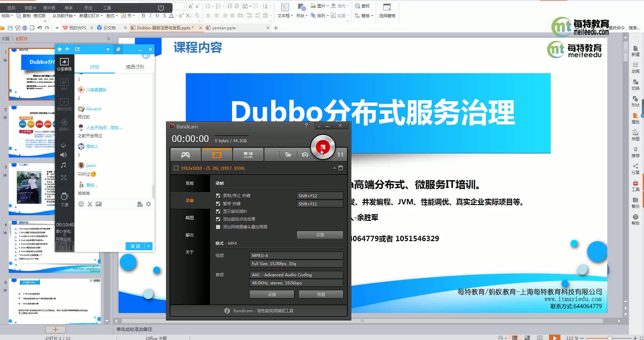Toggle microphone in classroom sidebar
The width and height of the screenshot is (644, 340).
63,145
